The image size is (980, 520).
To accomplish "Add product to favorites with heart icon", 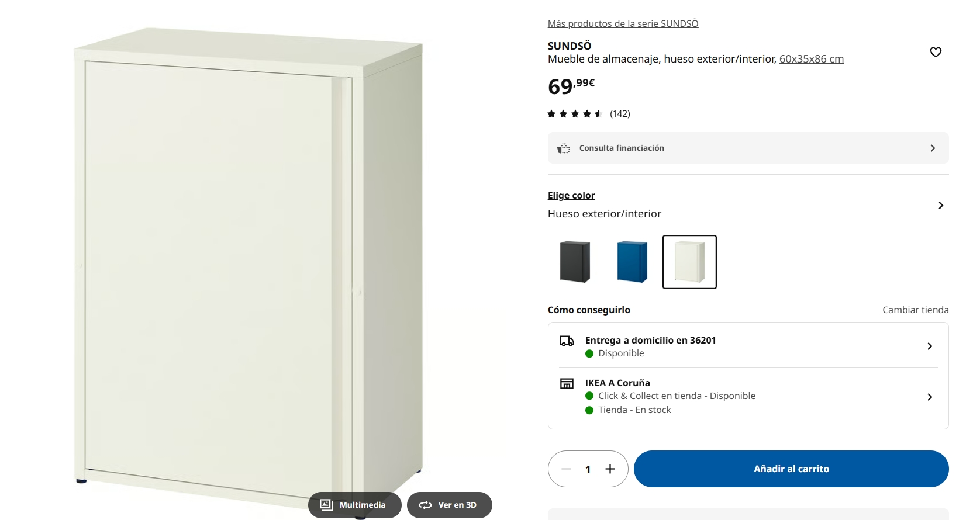I will coord(936,52).
